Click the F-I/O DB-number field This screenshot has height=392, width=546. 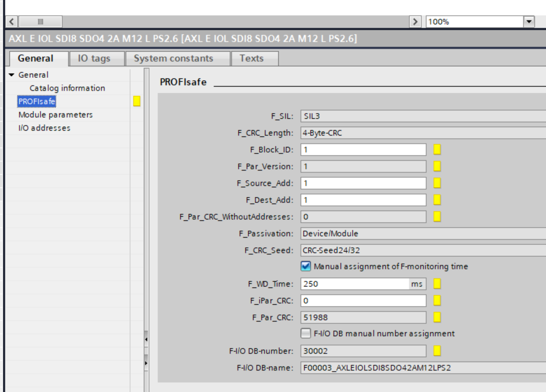(x=363, y=351)
